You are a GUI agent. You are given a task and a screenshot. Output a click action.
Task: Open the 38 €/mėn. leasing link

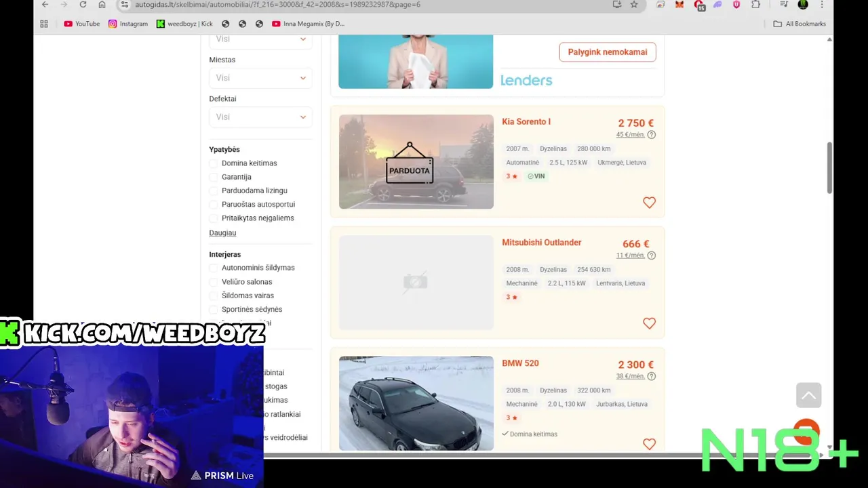(630, 376)
